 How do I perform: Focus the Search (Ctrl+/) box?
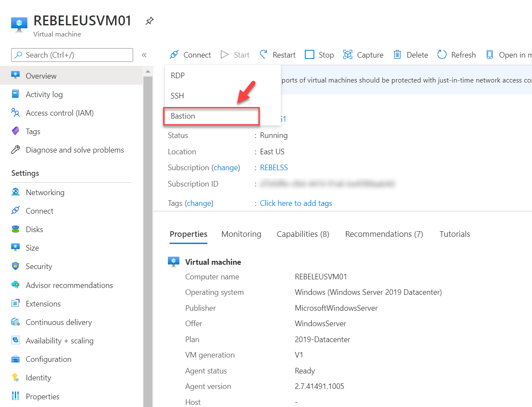tap(72, 55)
